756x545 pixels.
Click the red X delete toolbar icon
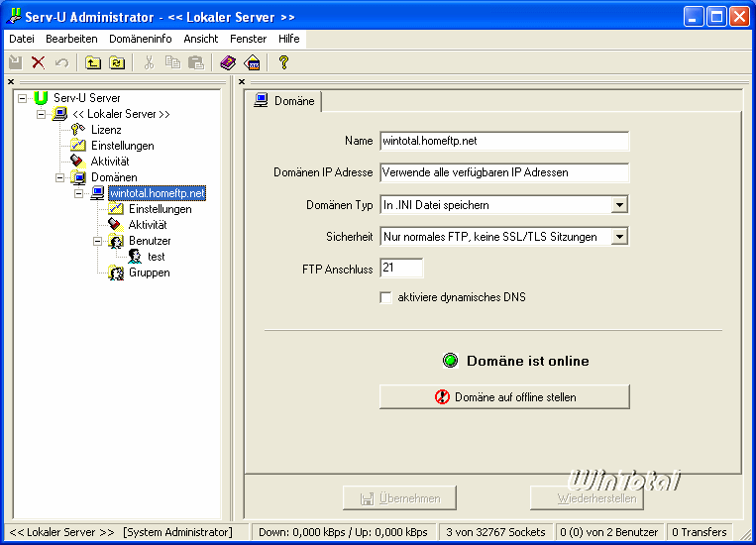coord(38,62)
